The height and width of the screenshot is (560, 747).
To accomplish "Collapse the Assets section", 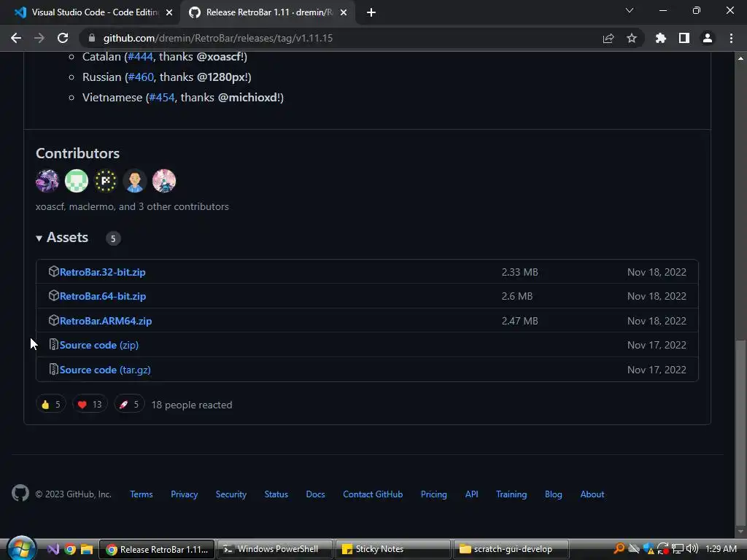I will coord(62,238).
